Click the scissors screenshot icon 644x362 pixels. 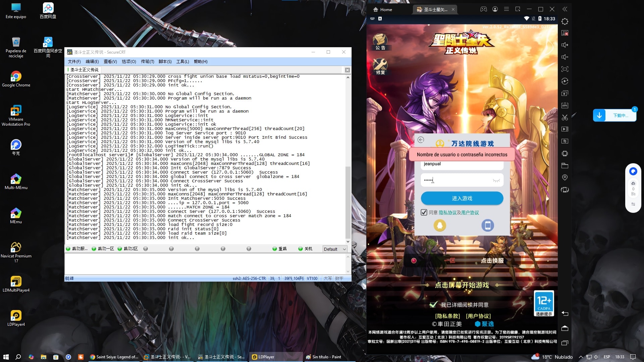(x=565, y=117)
